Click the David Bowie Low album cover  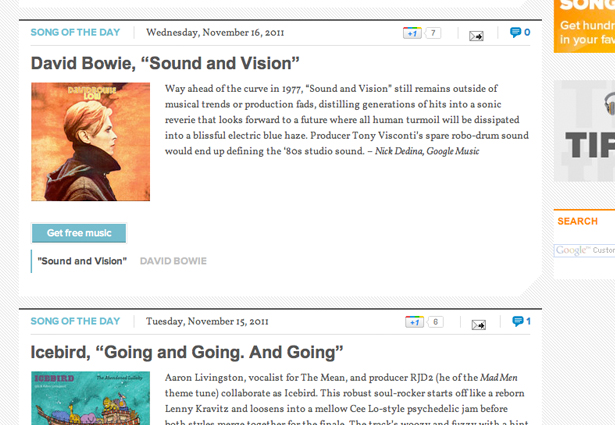click(91, 142)
